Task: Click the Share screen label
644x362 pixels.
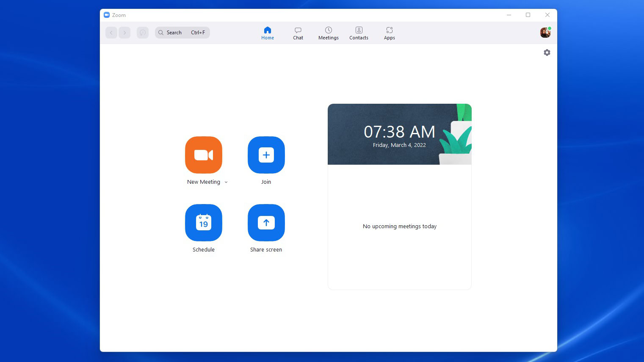Action: [266, 250]
